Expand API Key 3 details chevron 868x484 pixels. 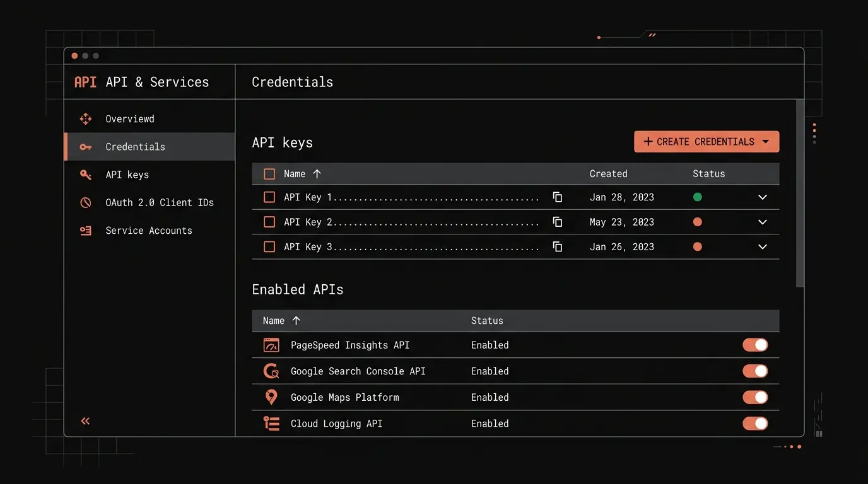tap(762, 246)
